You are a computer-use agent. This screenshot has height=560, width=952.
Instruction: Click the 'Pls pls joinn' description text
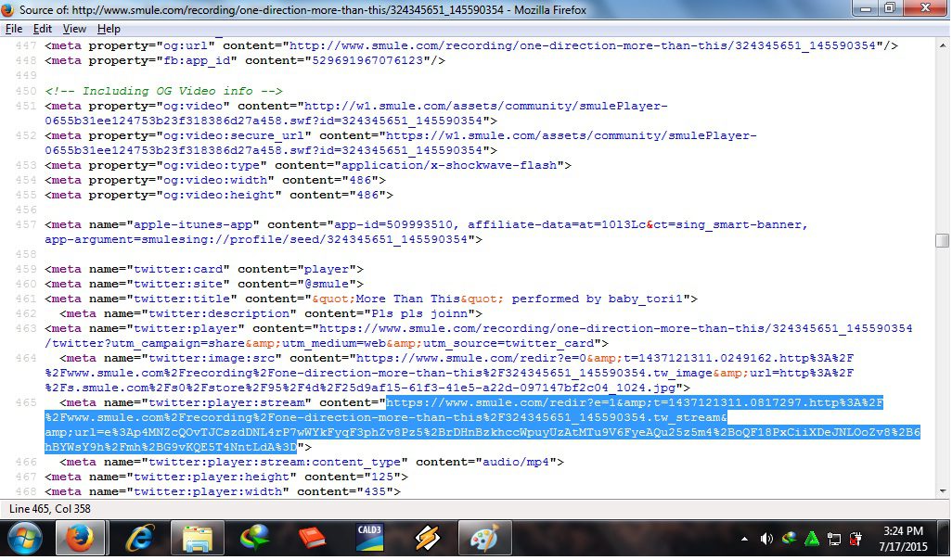point(419,313)
